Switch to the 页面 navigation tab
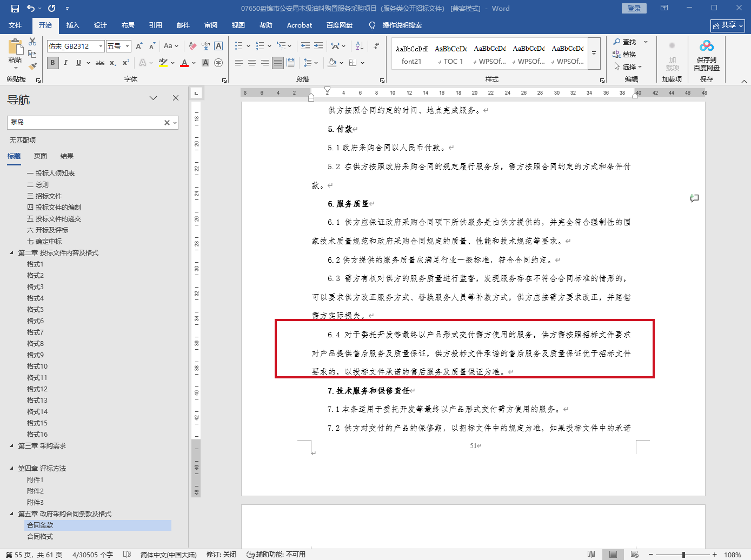Screen dimensions: 751x560 click(41, 156)
